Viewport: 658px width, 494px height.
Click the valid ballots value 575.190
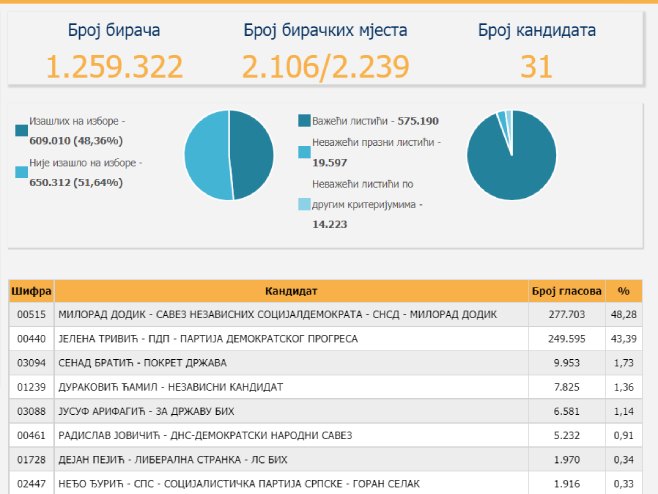point(418,121)
